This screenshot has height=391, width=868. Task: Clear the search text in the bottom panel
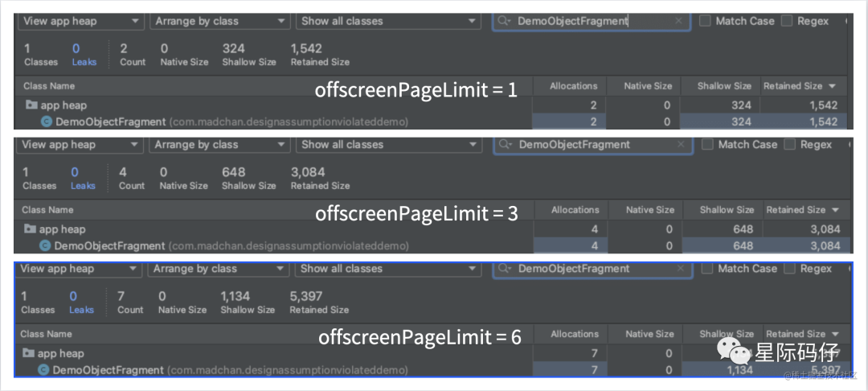(x=681, y=269)
